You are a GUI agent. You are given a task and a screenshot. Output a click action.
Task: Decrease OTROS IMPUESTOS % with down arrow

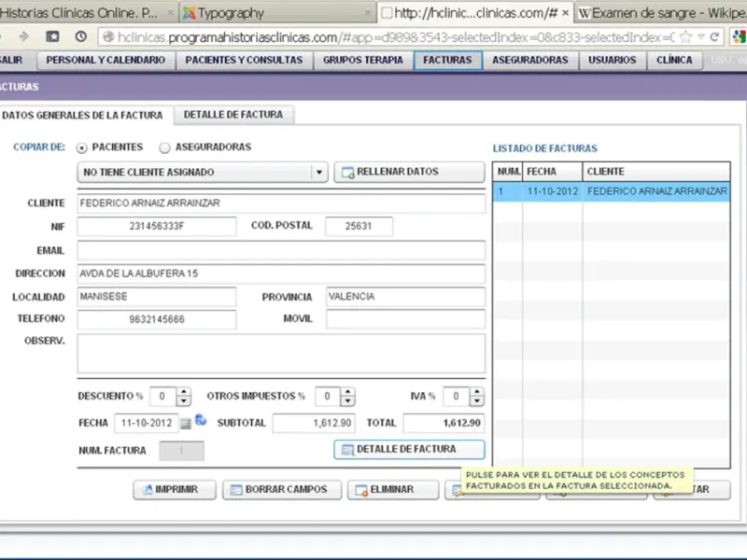point(347,401)
